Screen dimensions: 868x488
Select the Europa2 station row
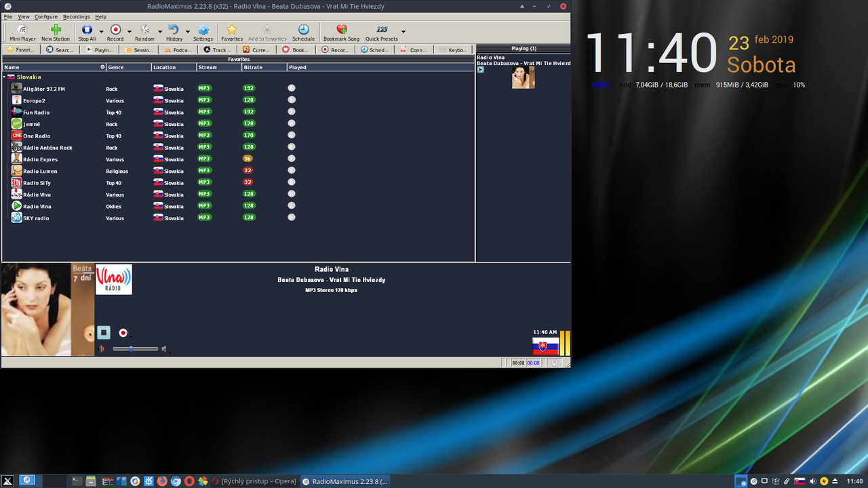(x=237, y=100)
